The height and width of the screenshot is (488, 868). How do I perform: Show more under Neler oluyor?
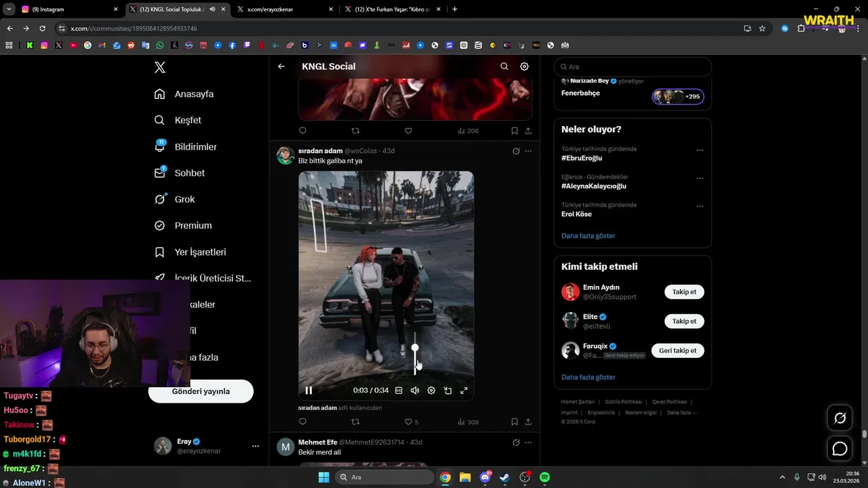click(x=589, y=236)
